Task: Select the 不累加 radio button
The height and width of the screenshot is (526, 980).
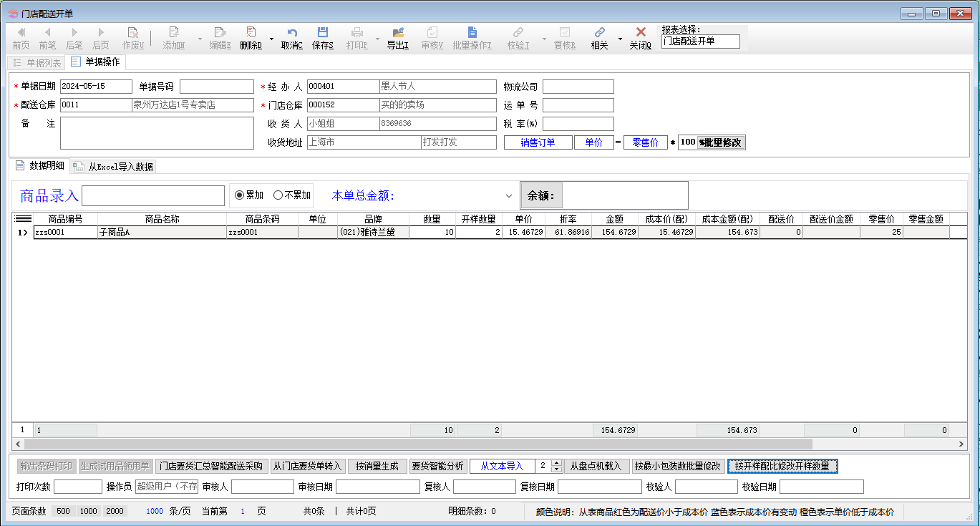Action: pyautogui.click(x=278, y=195)
